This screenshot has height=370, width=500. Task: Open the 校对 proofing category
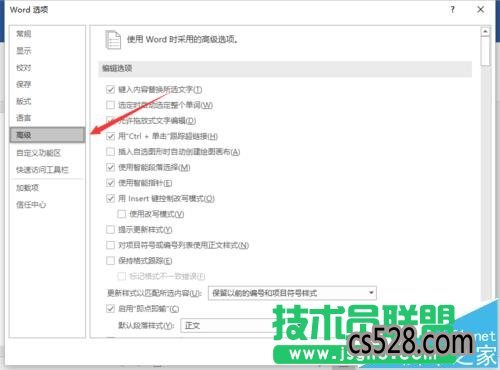[x=24, y=68]
